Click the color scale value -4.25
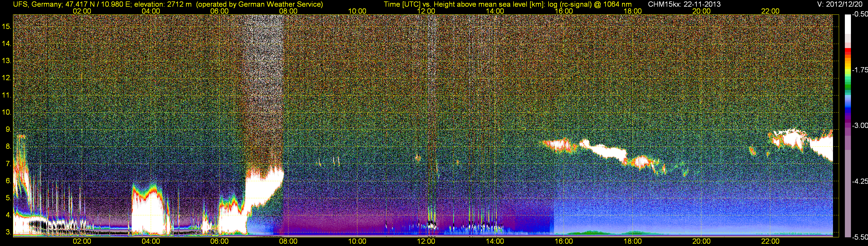The image size is (868, 246). coord(860,181)
